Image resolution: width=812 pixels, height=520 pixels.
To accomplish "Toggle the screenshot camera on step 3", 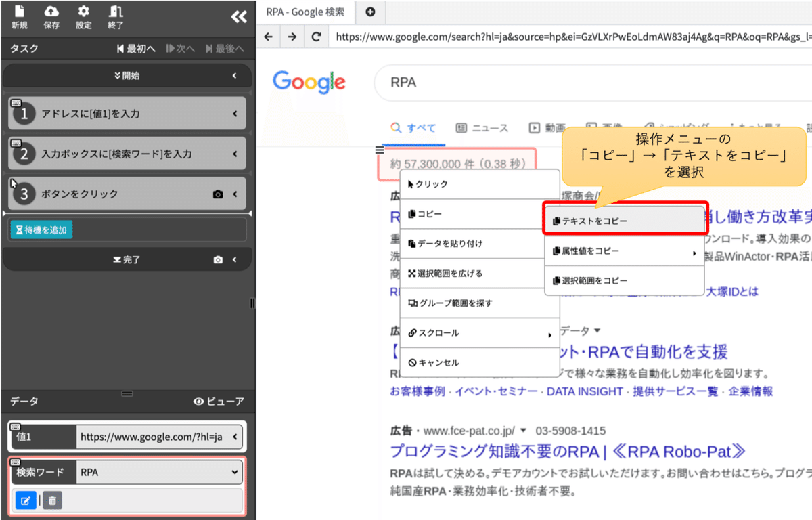I will [217, 193].
